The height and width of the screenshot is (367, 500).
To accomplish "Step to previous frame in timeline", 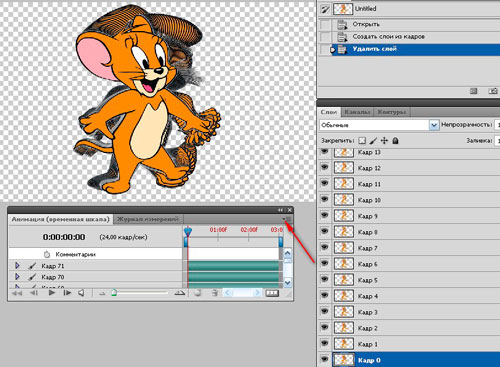I will pos(34,293).
